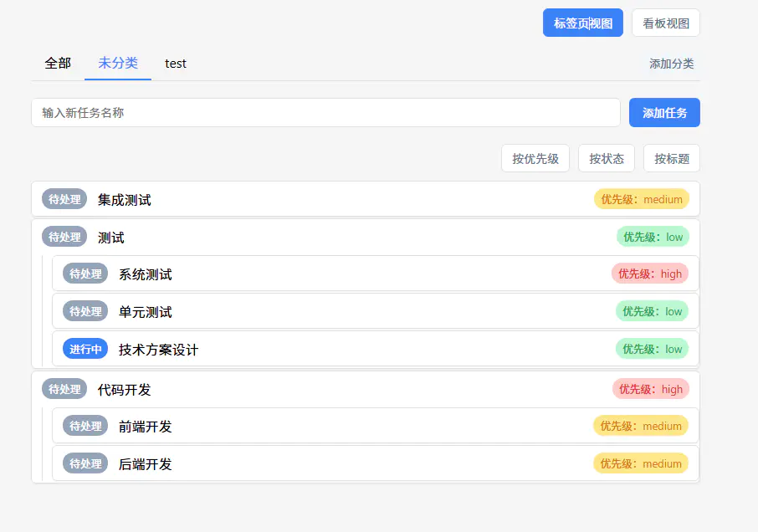
Task: Switch to 看板视图 board view
Action: point(665,23)
